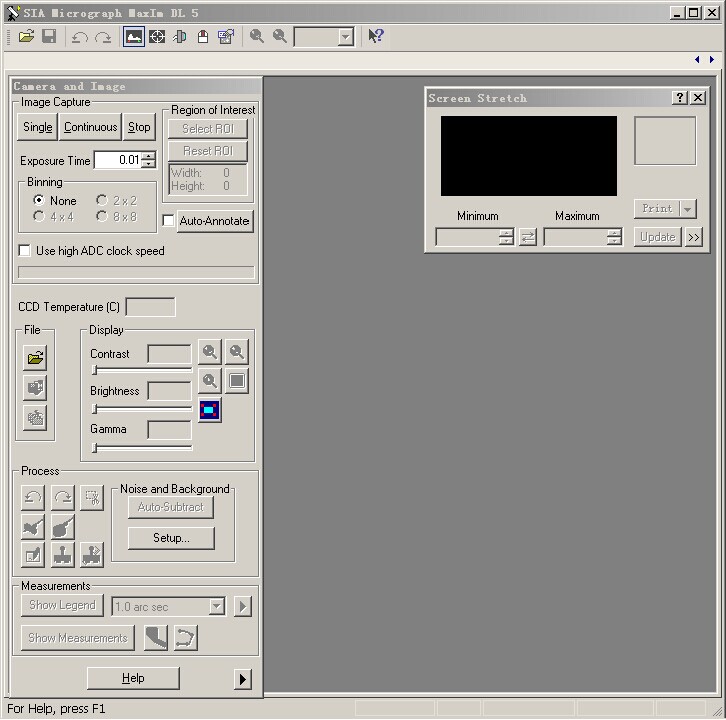Start Continuous image capture
Screen dimensions: 726x720
90,127
